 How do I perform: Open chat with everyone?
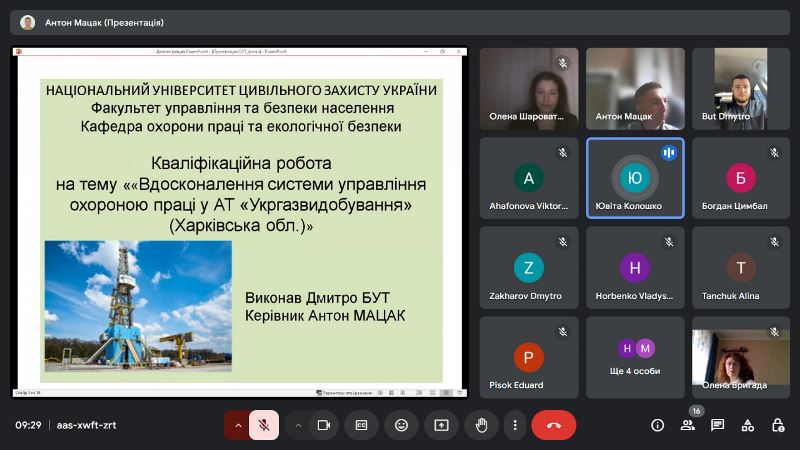(717, 425)
